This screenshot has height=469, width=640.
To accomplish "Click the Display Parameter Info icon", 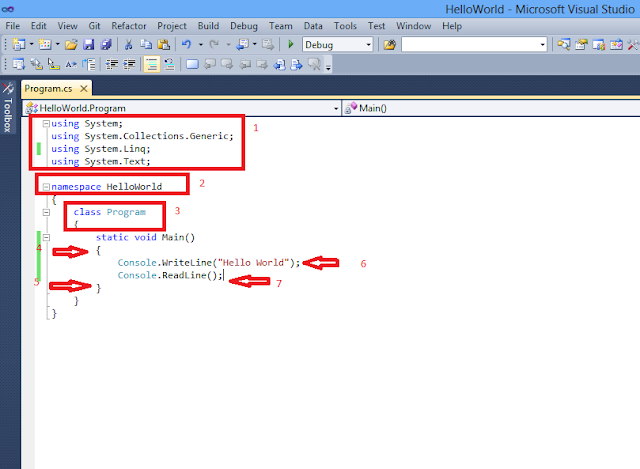I will [x=36, y=64].
